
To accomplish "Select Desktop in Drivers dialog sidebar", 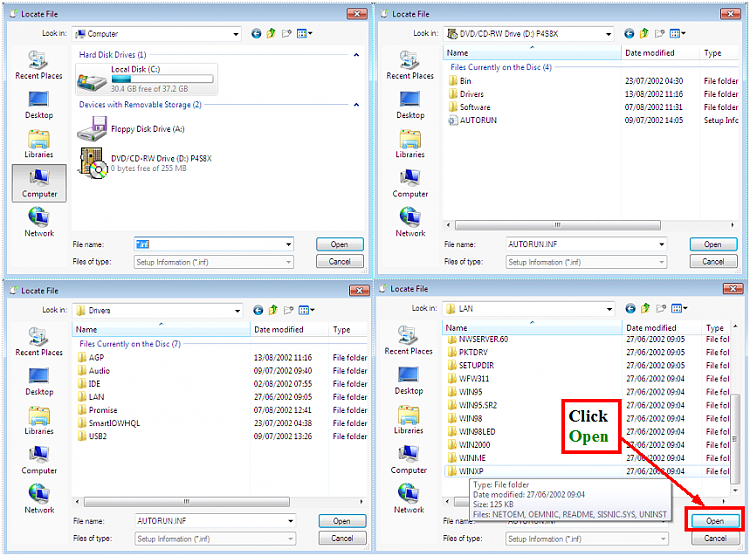I will click(39, 381).
